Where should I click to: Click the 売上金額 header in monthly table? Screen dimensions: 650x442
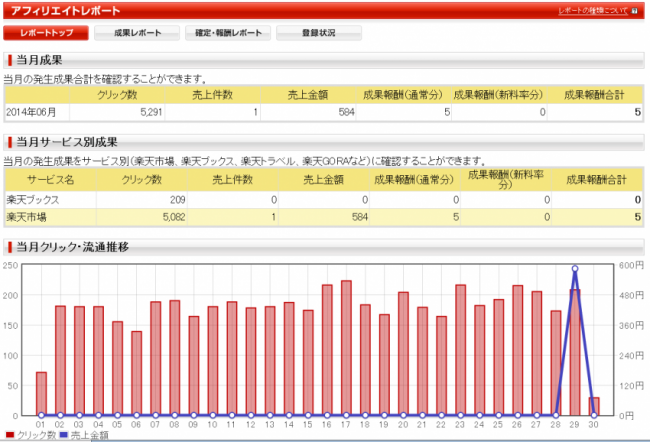308,95
